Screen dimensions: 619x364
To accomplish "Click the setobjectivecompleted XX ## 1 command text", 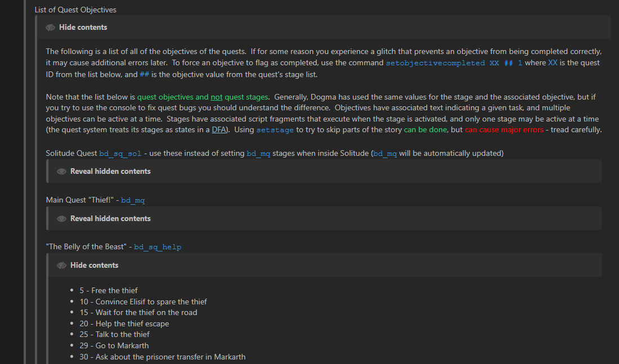I will pyautogui.click(x=454, y=63).
